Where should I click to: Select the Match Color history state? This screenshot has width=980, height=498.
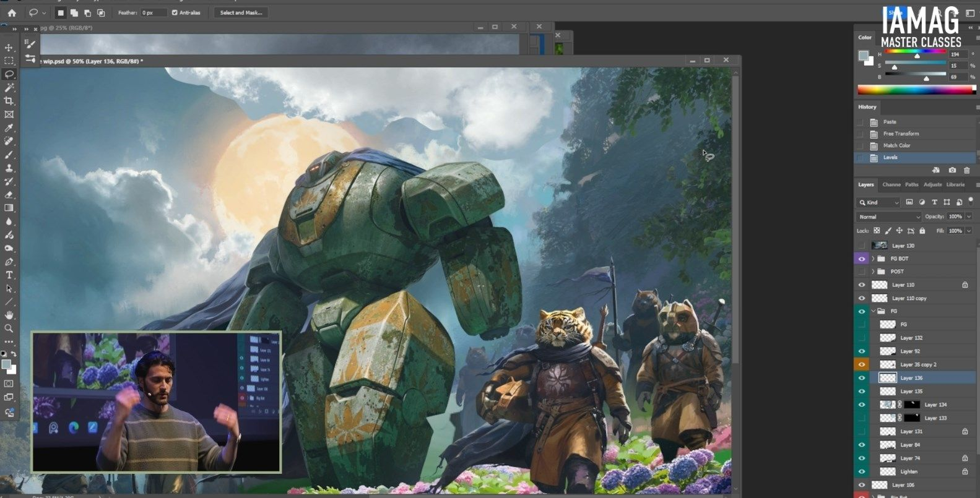tap(896, 145)
